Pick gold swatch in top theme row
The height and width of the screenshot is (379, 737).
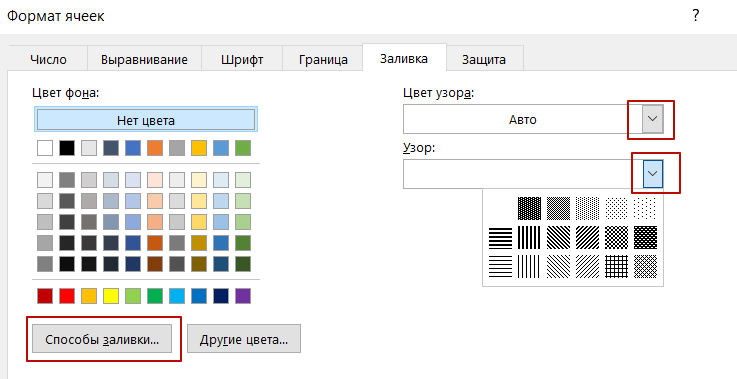tap(199, 148)
